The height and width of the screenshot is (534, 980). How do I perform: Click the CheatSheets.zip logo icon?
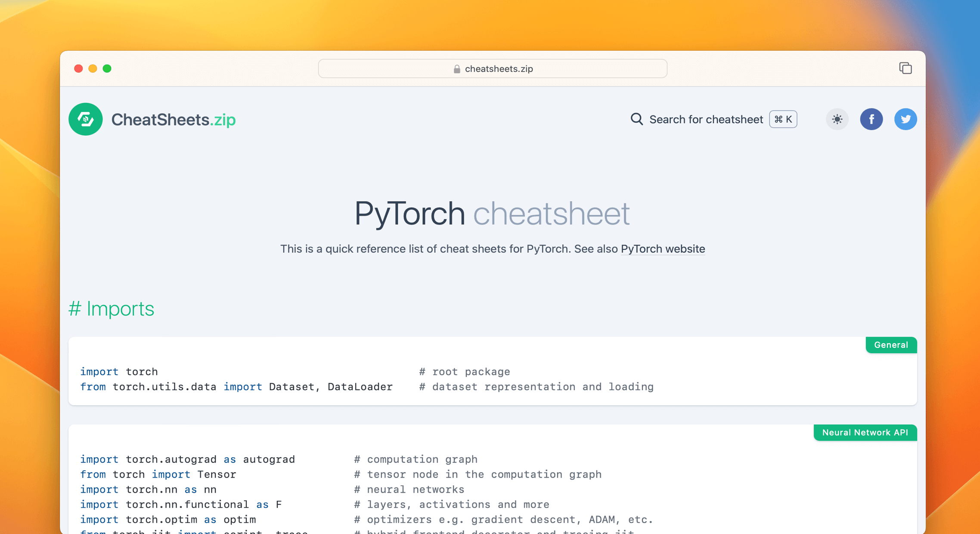pyautogui.click(x=85, y=119)
